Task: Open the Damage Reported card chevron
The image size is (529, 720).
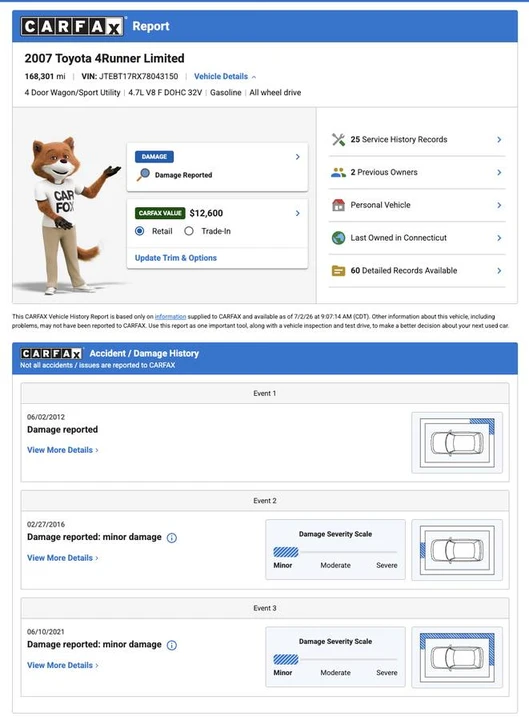Action: 298,157
